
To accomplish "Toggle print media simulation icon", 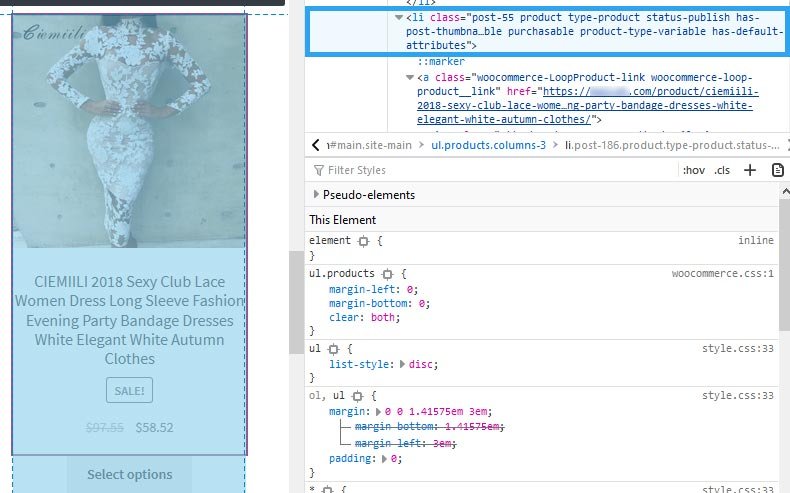I will click(777, 170).
